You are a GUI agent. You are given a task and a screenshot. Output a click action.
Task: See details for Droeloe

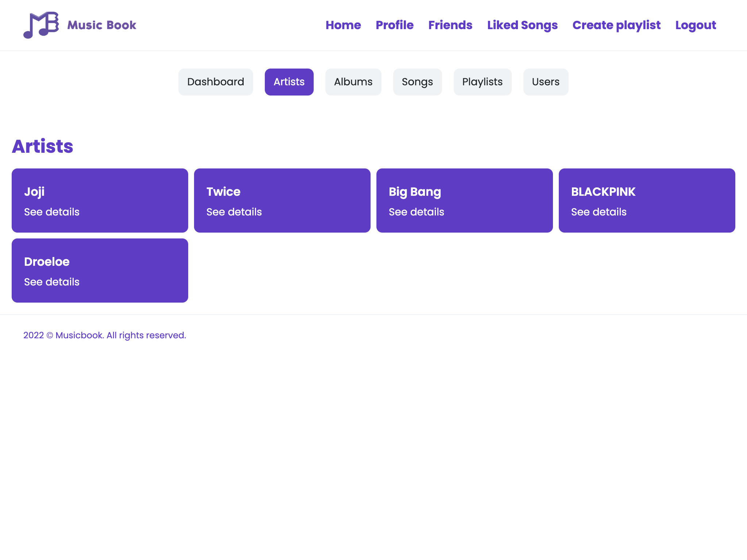[52, 282]
